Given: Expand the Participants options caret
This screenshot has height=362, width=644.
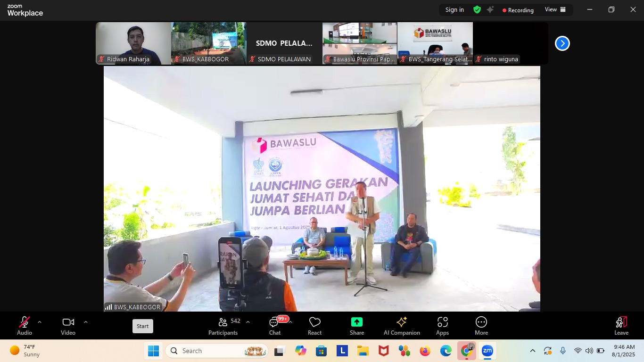Looking at the screenshot, I should tap(248, 322).
